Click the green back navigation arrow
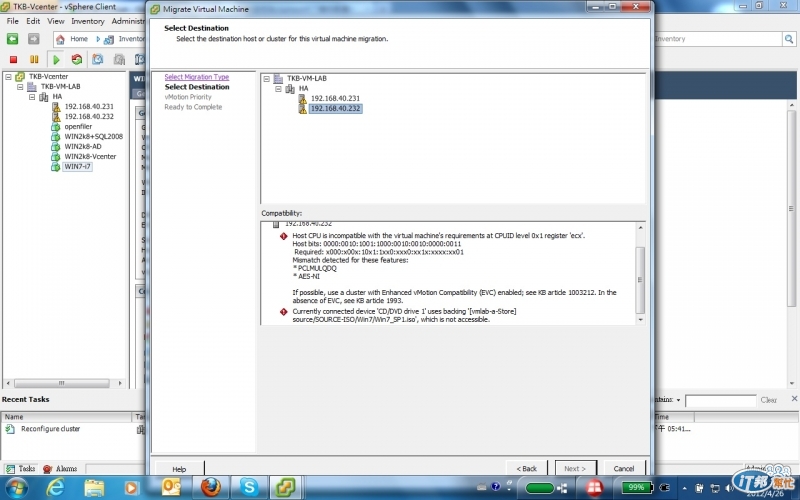This screenshot has width=800, height=500. (12, 39)
